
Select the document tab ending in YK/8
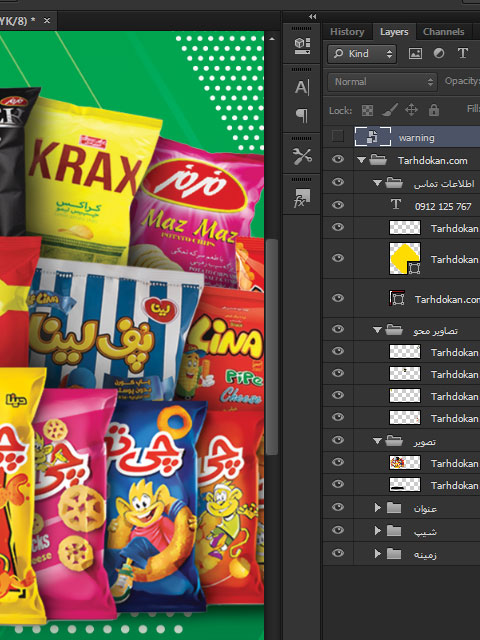17,20
